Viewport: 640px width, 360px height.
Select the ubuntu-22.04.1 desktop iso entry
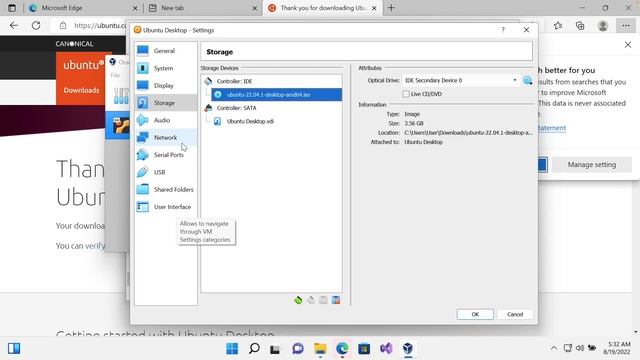(x=276, y=95)
